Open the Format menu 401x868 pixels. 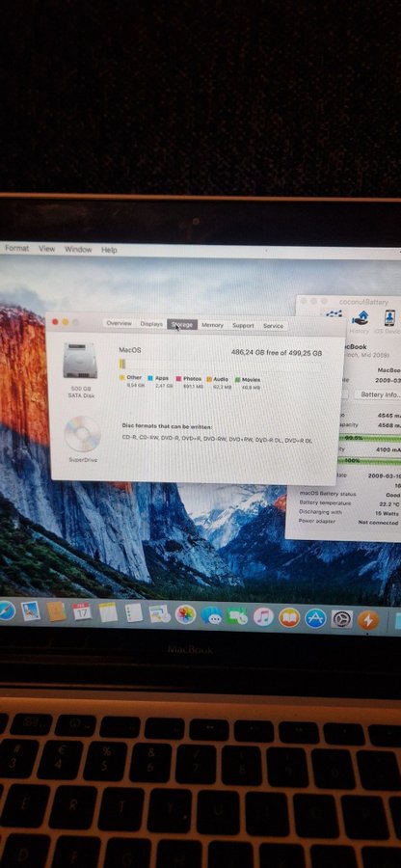click(x=16, y=249)
